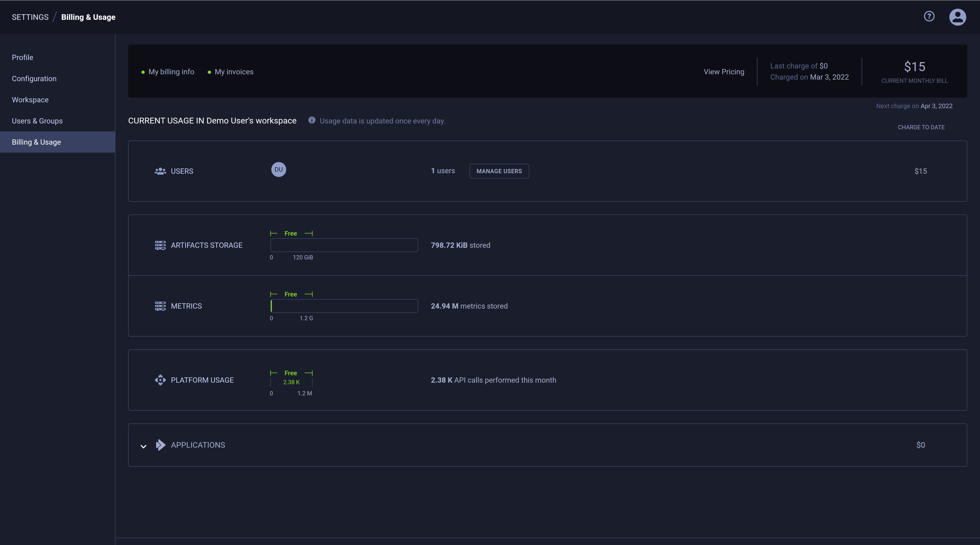Click the 120 GiB storage limit label
This screenshot has height=545, width=980.
click(303, 258)
